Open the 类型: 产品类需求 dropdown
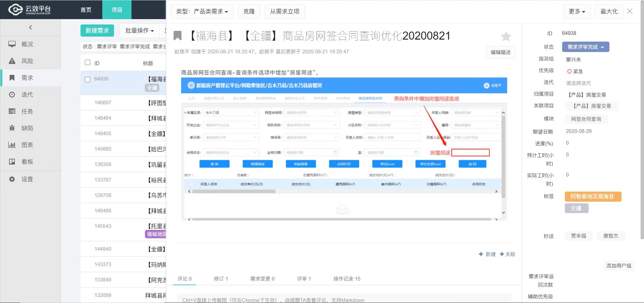Image resolution: width=644 pixels, height=303 pixels. tap(202, 11)
